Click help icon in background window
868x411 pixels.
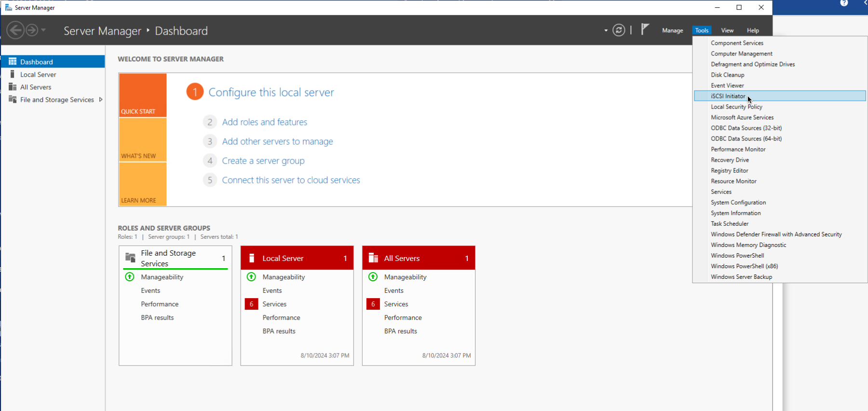click(x=844, y=3)
